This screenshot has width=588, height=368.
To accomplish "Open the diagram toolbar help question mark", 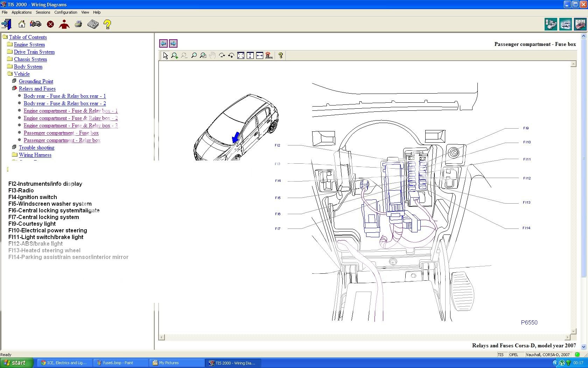I will [280, 55].
